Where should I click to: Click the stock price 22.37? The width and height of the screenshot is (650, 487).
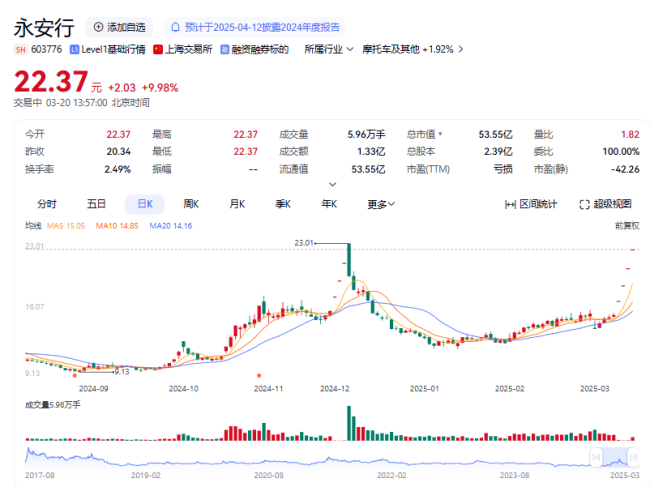pos(51,81)
